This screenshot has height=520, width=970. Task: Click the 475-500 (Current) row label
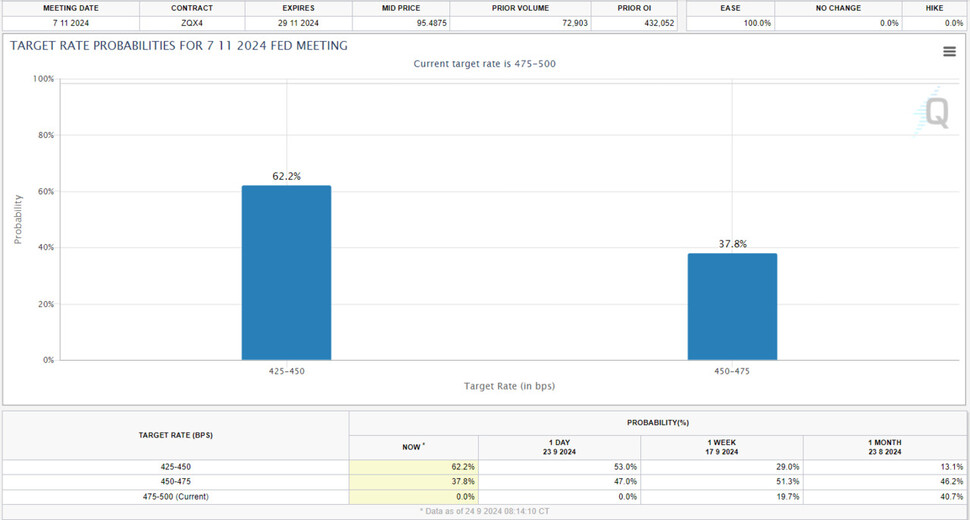(x=175, y=495)
